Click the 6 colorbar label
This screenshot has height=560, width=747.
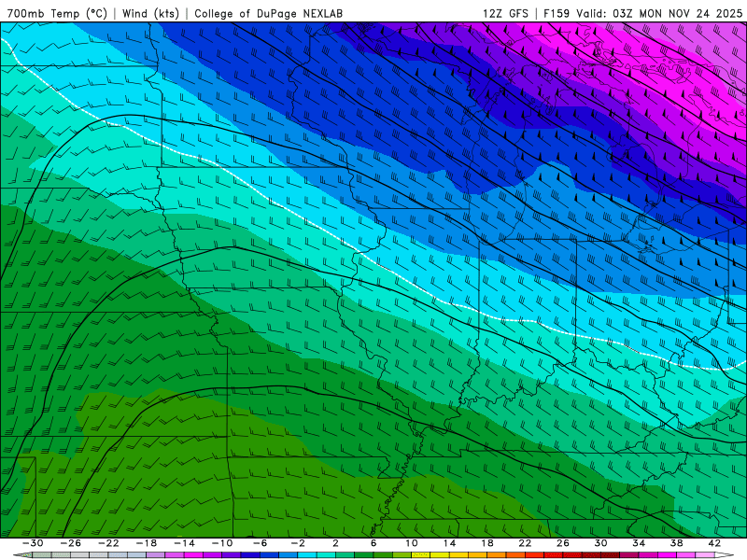373,543
